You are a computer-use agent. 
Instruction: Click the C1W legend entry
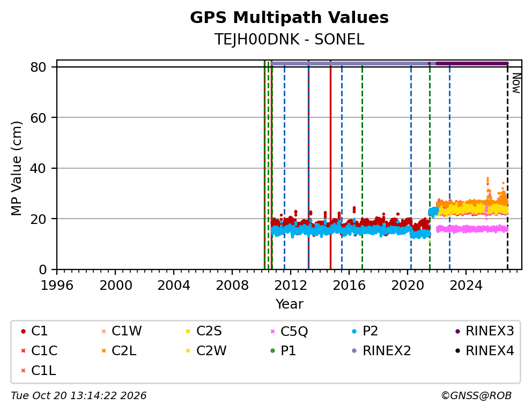[122, 331]
